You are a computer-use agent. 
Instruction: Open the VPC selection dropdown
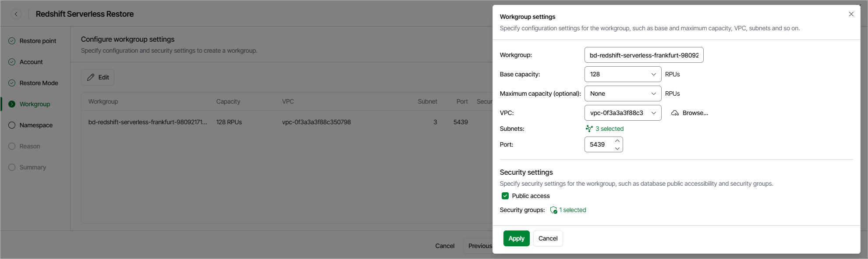click(x=622, y=113)
